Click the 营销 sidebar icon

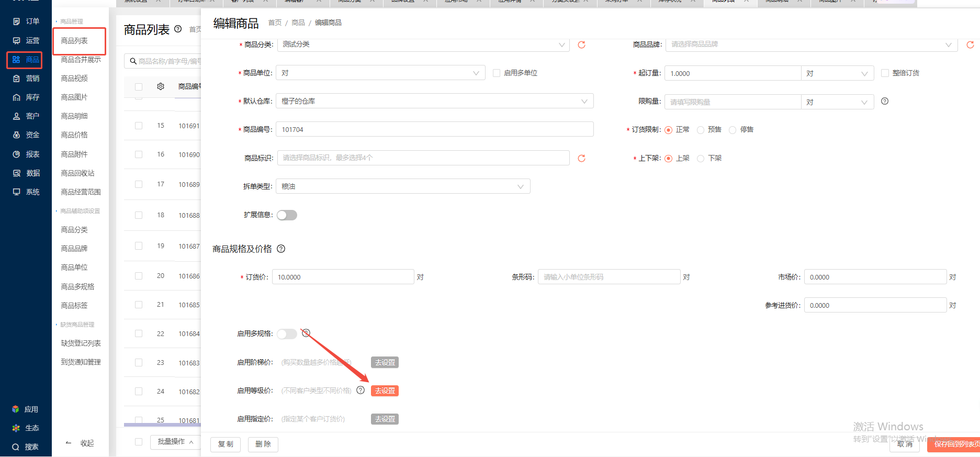[x=16, y=79]
